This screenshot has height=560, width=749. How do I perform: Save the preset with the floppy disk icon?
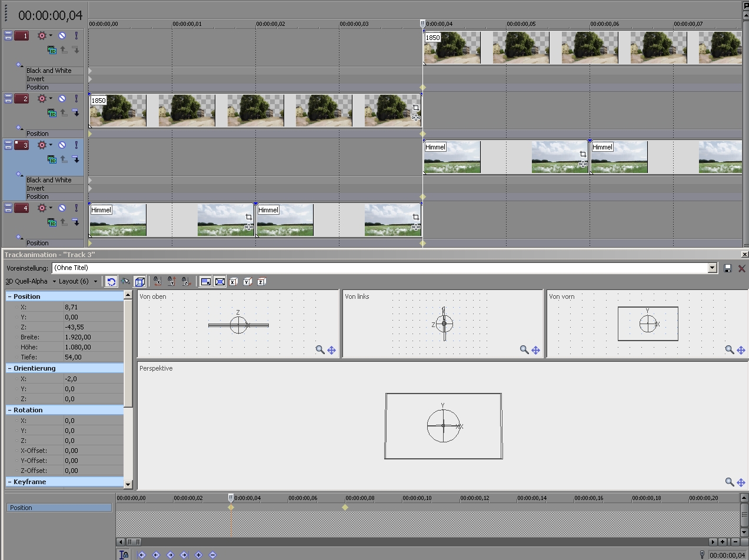coord(728,268)
